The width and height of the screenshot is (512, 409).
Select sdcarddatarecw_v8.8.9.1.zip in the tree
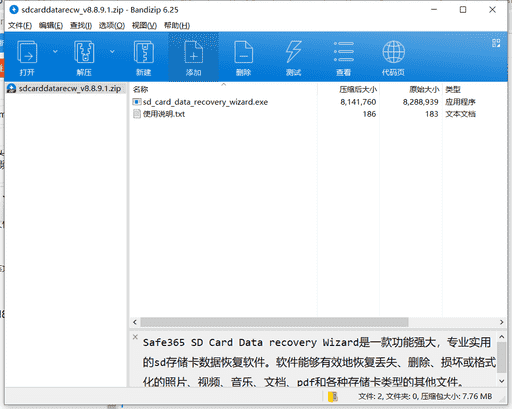[x=66, y=88]
